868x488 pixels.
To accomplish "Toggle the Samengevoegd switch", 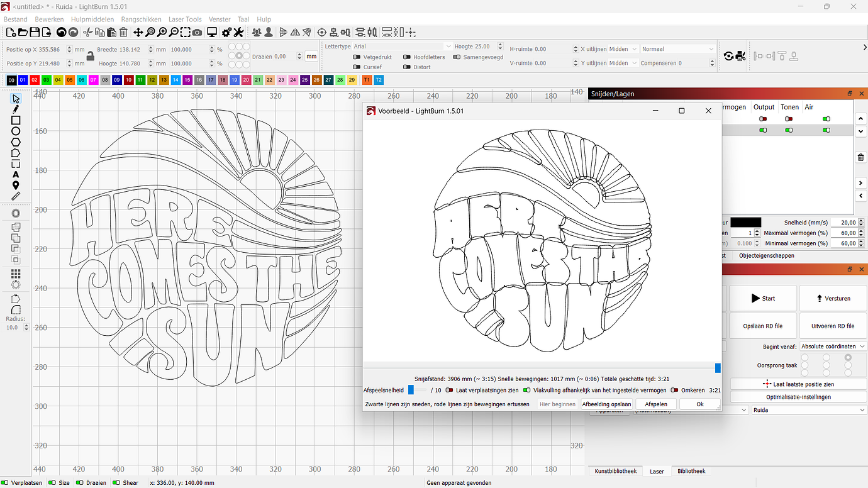I will (457, 57).
